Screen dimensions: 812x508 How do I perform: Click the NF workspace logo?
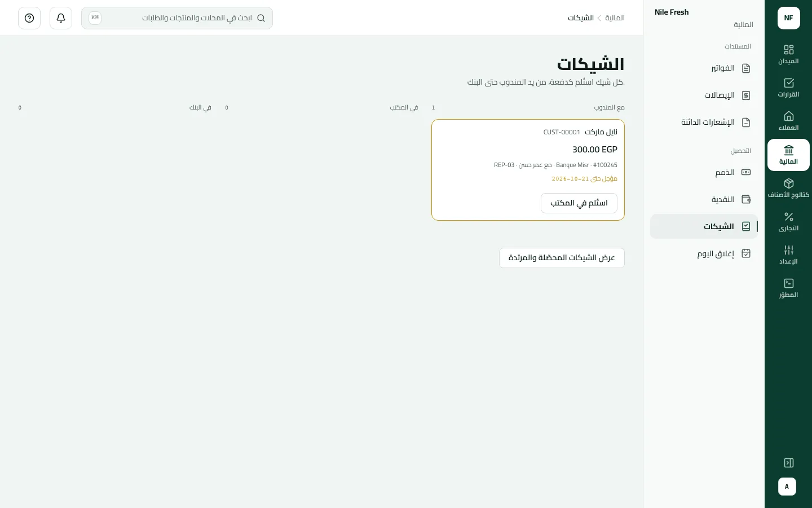coord(788,18)
